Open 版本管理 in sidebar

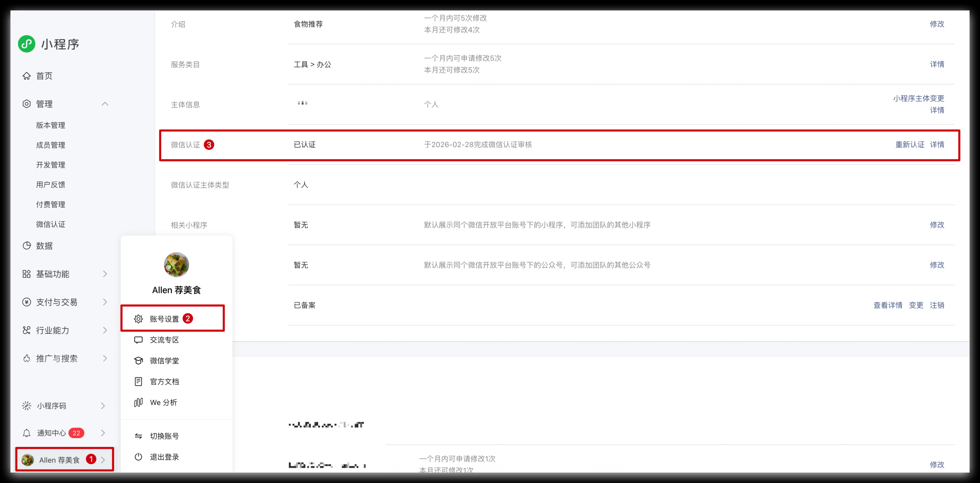51,125
